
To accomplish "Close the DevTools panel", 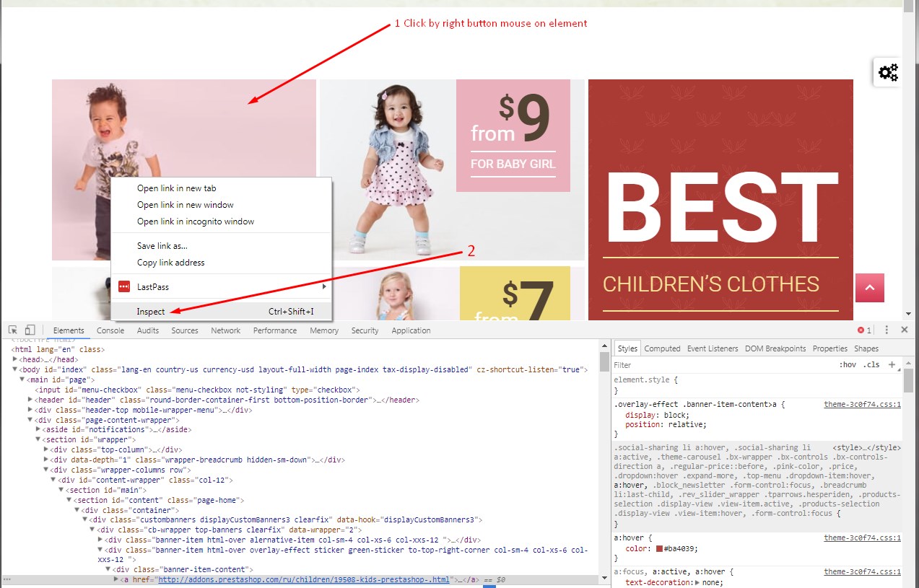I will [904, 330].
